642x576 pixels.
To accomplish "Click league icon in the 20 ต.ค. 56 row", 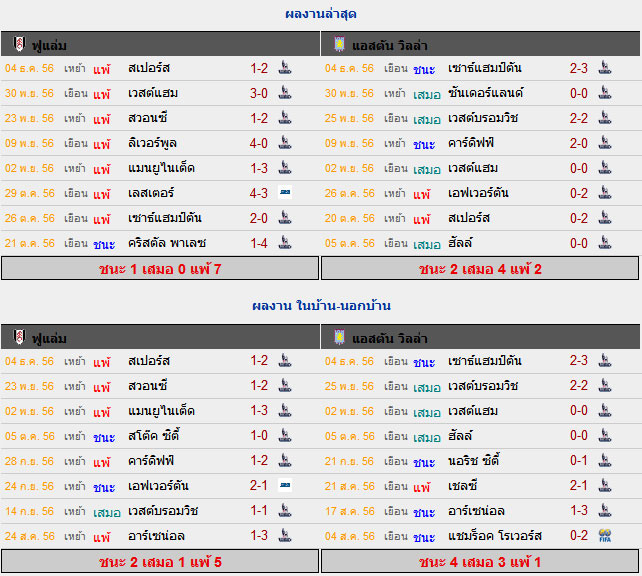I will 605,218.
